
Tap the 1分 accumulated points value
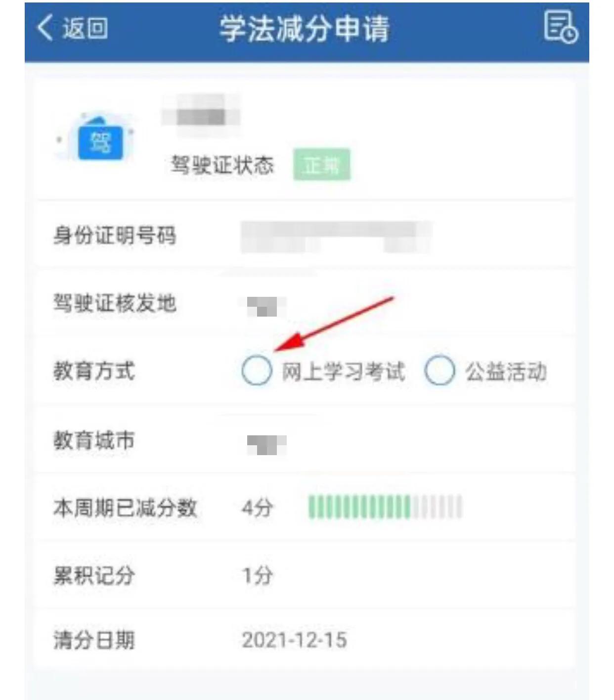[257, 575]
